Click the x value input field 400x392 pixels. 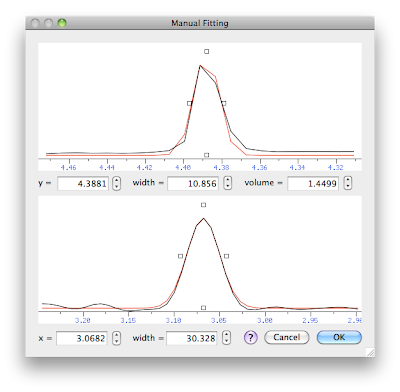(82, 338)
